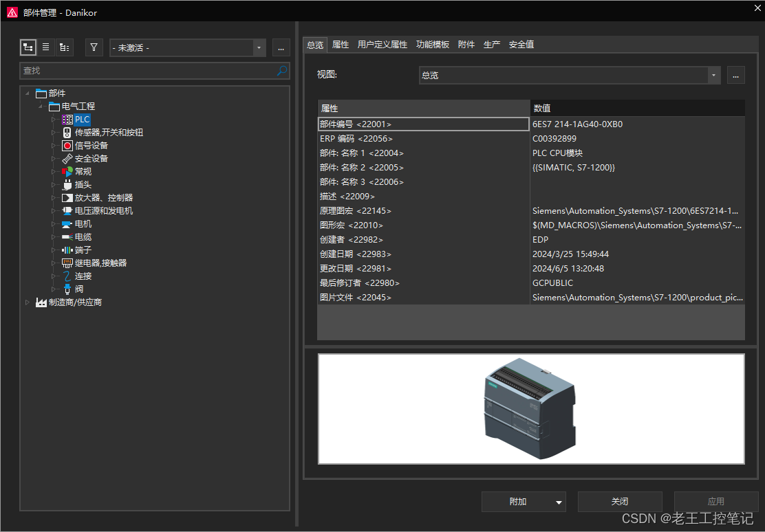765x532 pixels.
Task: Click the 常规 category icon
Action: coord(67,172)
